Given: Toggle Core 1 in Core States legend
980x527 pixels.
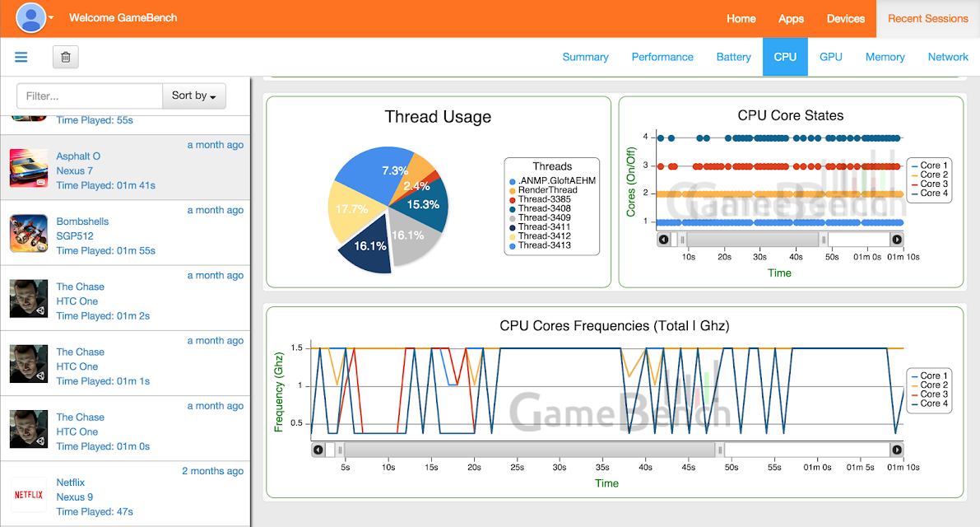Looking at the screenshot, I should pos(929,166).
